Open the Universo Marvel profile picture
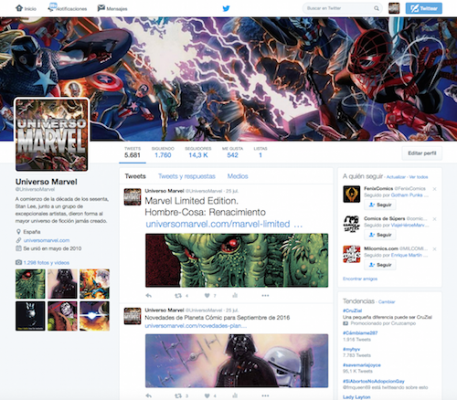This screenshot has height=400, width=457. click(52, 135)
